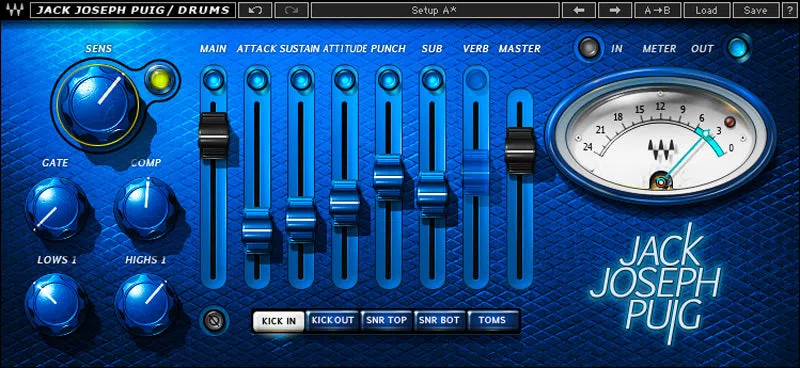
Task: Click the Waves logo icon
Action: pyautogui.click(x=14, y=10)
